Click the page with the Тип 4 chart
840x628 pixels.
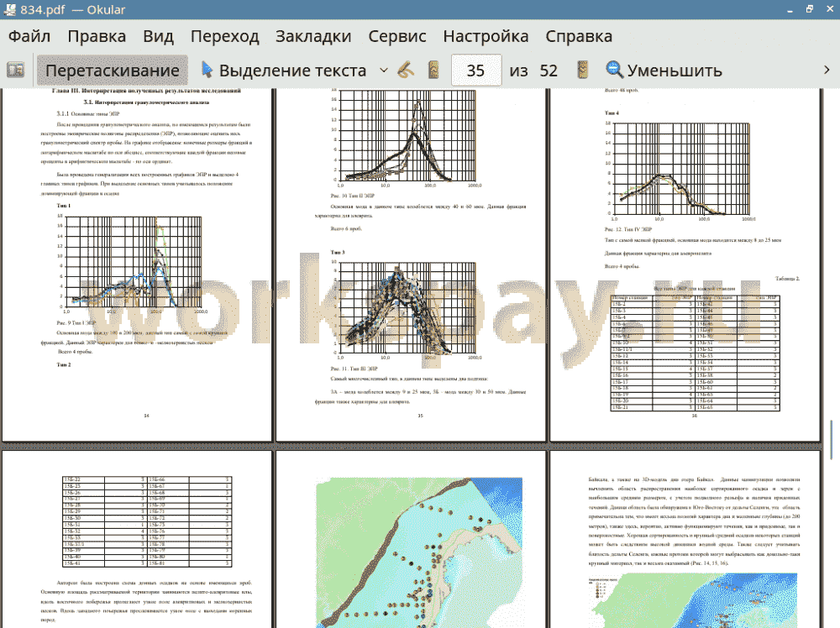(685, 265)
